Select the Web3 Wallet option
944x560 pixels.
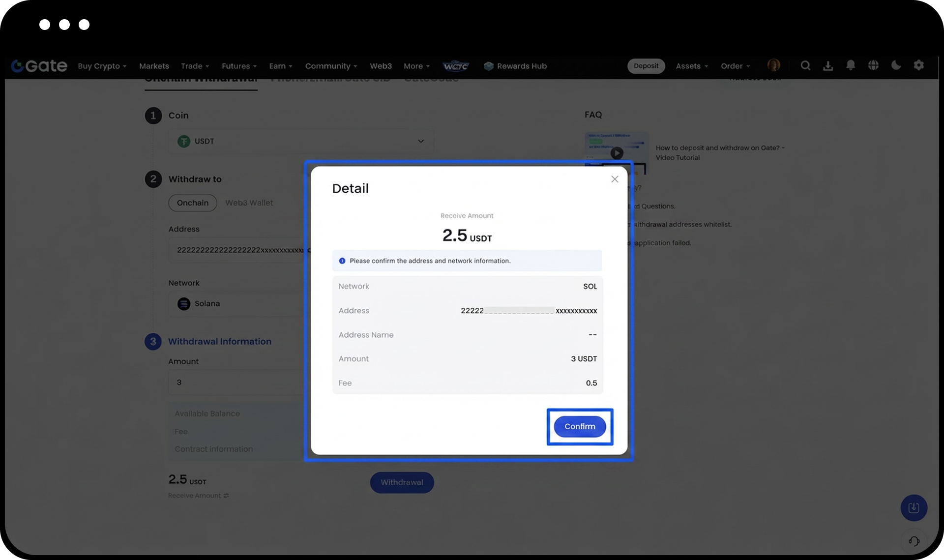pyautogui.click(x=249, y=203)
